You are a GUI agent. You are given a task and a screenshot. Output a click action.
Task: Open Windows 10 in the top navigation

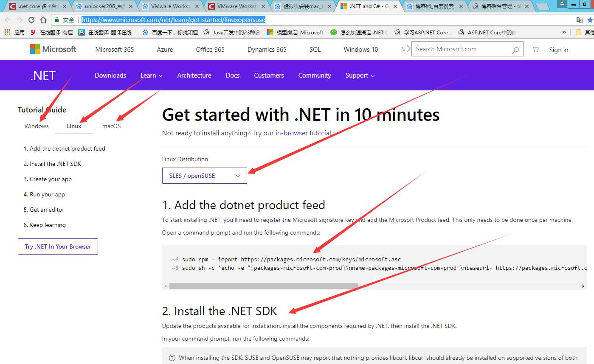[361, 50]
